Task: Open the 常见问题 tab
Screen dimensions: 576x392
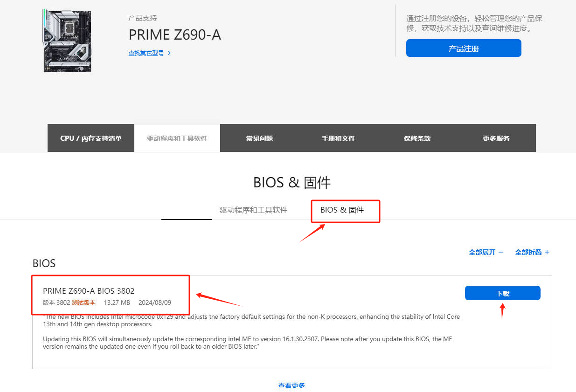Action: tap(259, 138)
